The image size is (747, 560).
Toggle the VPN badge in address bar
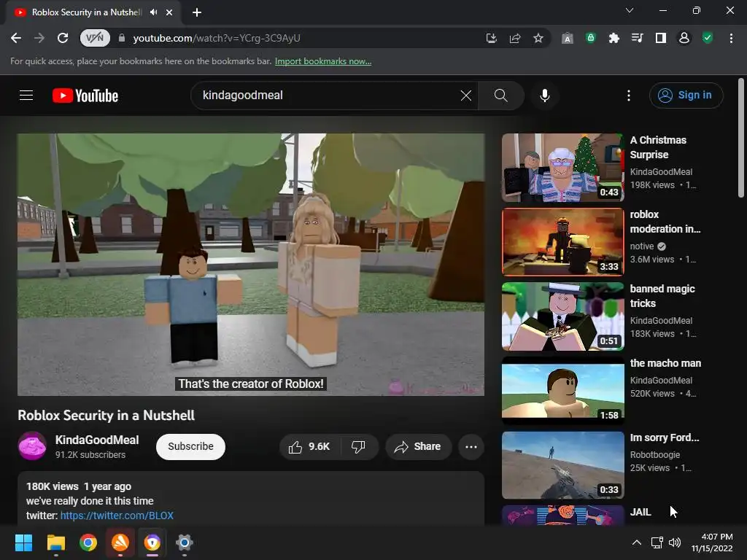point(95,38)
